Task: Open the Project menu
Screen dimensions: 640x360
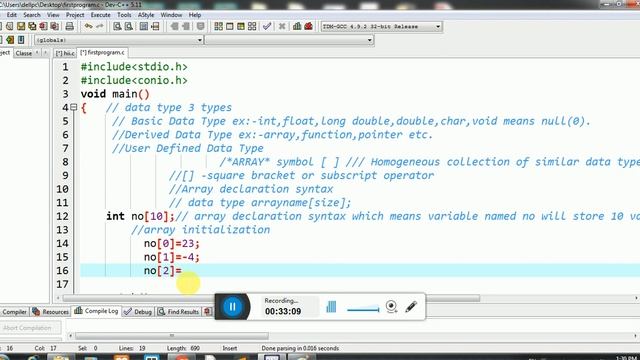Action: coord(75,15)
